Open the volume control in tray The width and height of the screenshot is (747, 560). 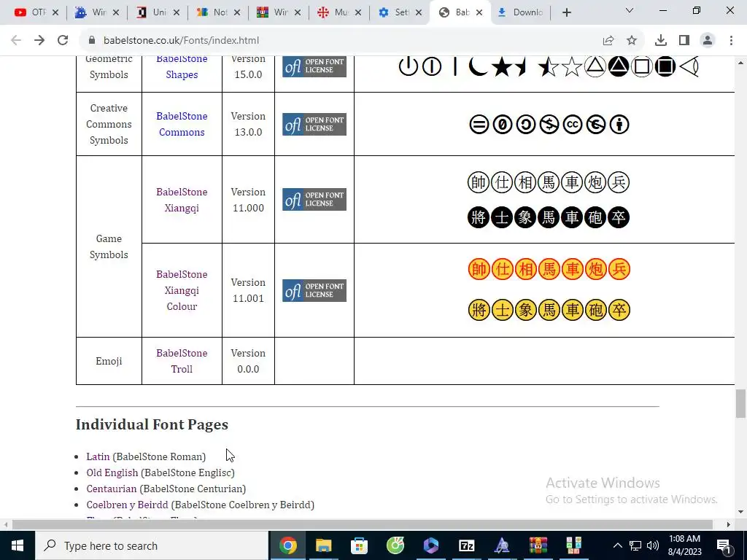[x=653, y=545]
